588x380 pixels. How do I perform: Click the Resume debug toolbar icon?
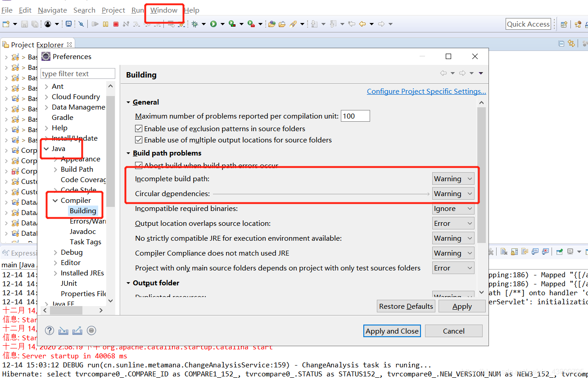95,24
